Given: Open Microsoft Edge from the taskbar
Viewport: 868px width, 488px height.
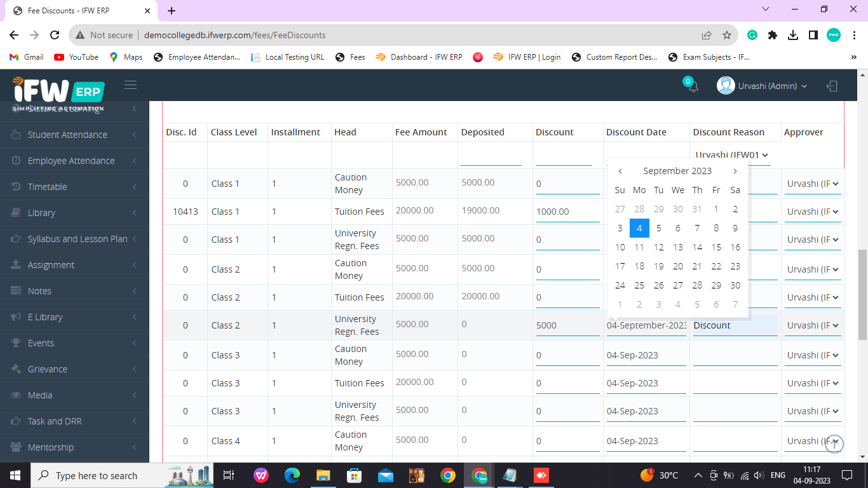Looking at the screenshot, I should [x=292, y=475].
